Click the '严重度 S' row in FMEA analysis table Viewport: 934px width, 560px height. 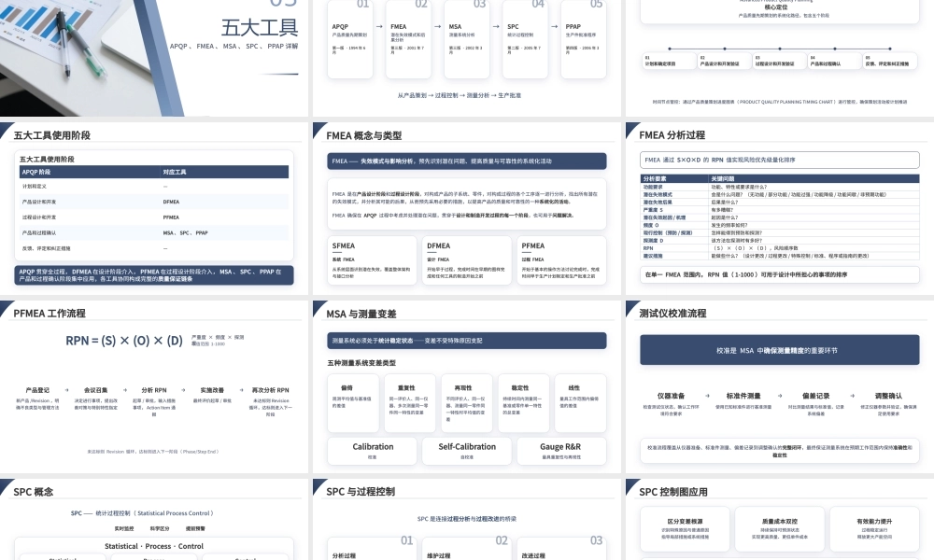click(x=780, y=210)
